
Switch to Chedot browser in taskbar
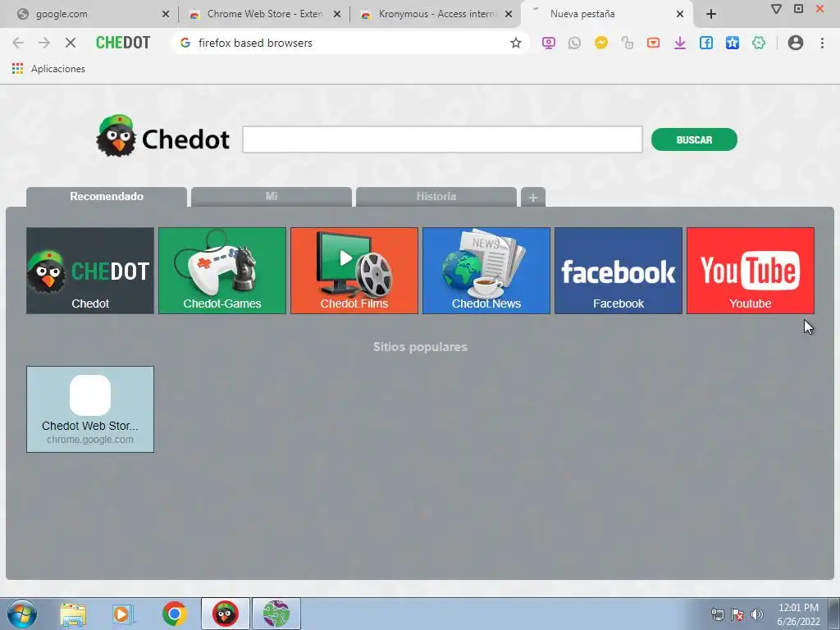pyautogui.click(x=225, y=614)
